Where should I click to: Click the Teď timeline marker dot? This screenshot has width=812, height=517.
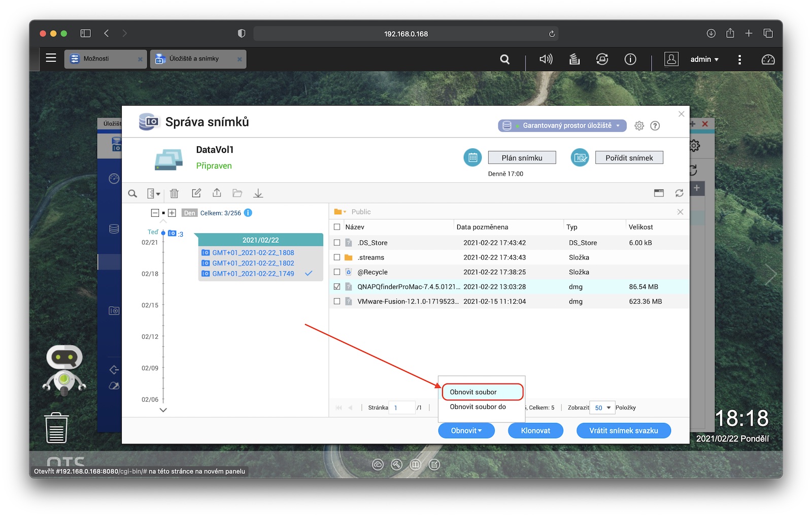163,233
